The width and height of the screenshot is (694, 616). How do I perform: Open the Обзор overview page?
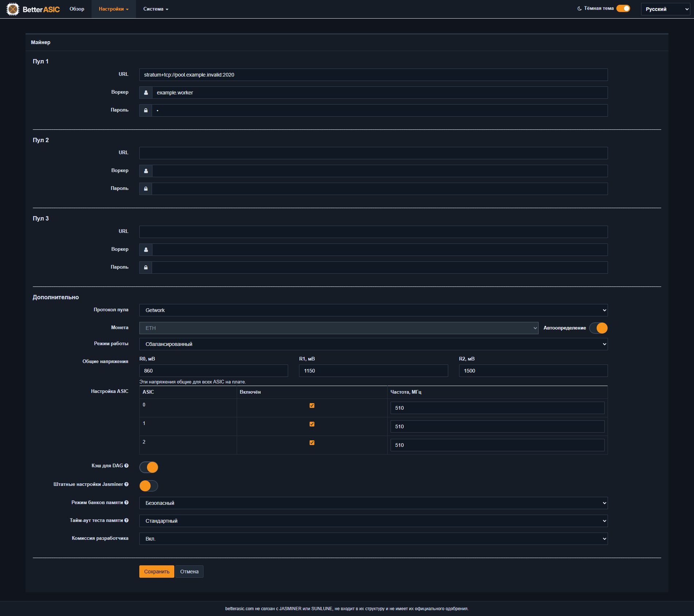click(77, 9)
